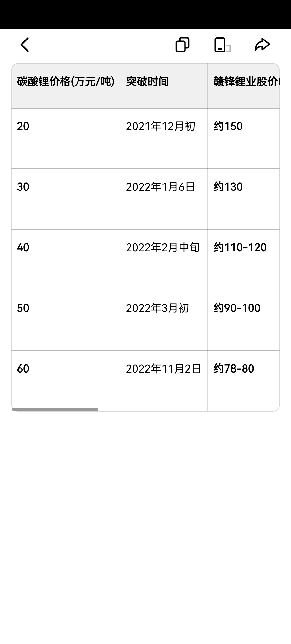Tap the rotate screen orientation icon
Image resolution: width=291 pixels, height=644 pixels.
pyautogui.click(x=222, y=45)
